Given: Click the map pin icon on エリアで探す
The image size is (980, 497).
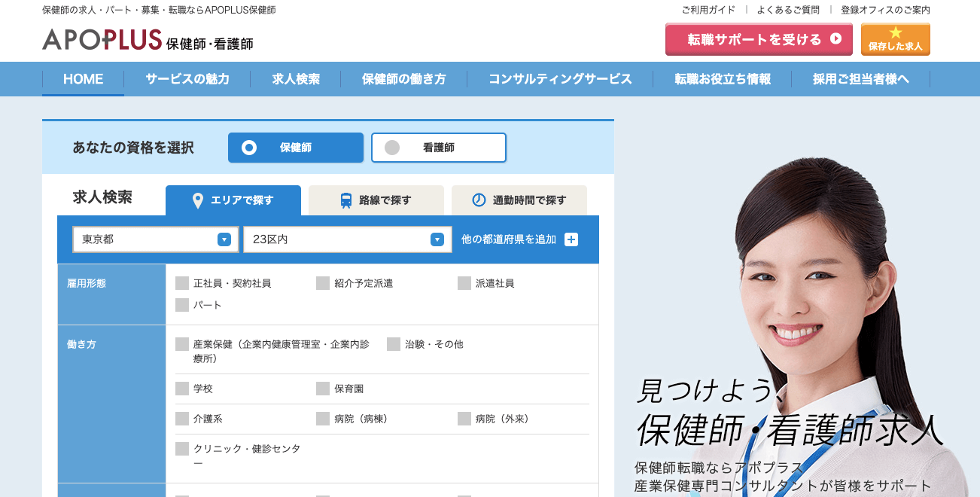Looking at the screenshot, I should tap(198, 200).
